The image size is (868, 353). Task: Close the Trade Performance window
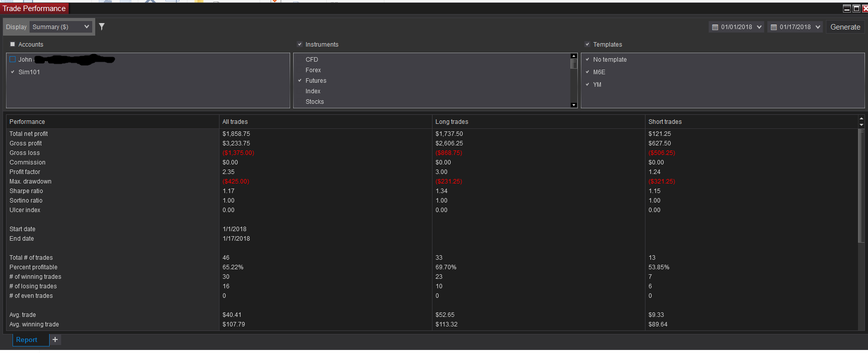click(865, 9)
